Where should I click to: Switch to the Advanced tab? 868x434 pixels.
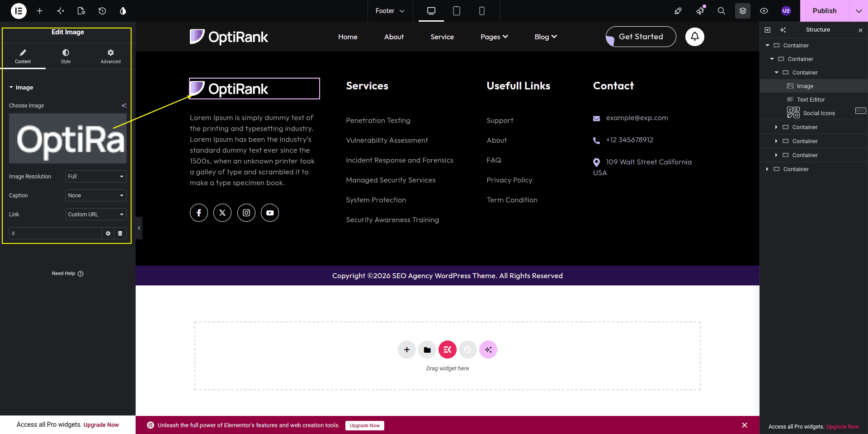(111, 56)
